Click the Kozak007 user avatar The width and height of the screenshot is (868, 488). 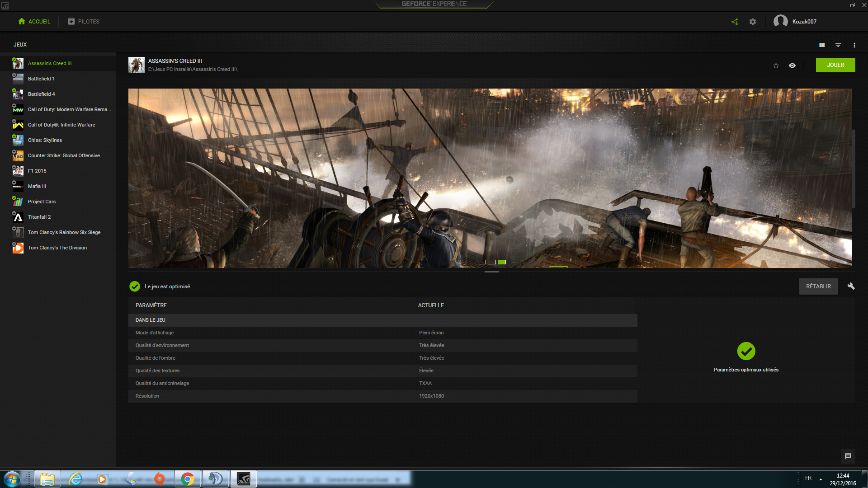pos(781,21)
